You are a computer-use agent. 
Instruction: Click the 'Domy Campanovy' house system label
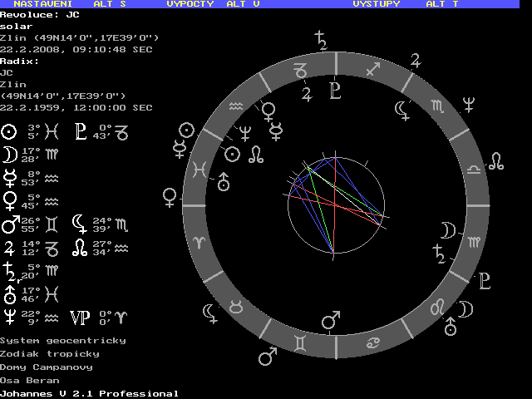[x=47, y=367]
